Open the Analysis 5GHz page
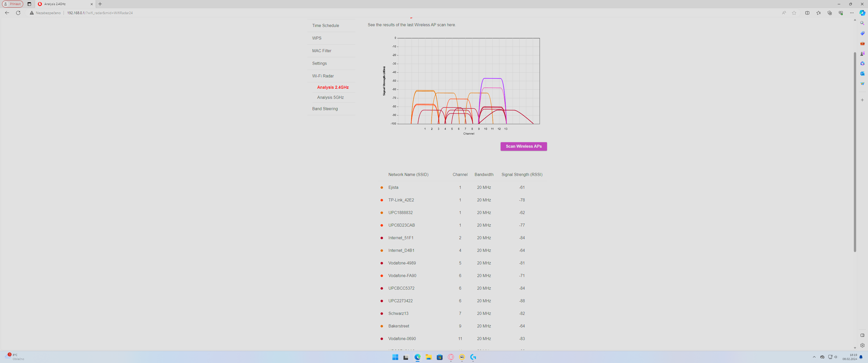The height and width of the screenshot is (363, 868). (330, 97)
